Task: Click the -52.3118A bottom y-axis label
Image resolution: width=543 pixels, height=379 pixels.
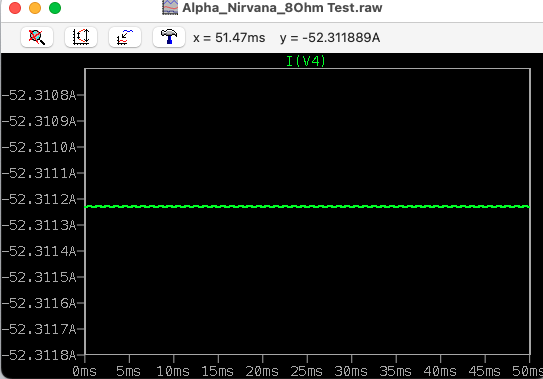Action: [x=39, y=355]
